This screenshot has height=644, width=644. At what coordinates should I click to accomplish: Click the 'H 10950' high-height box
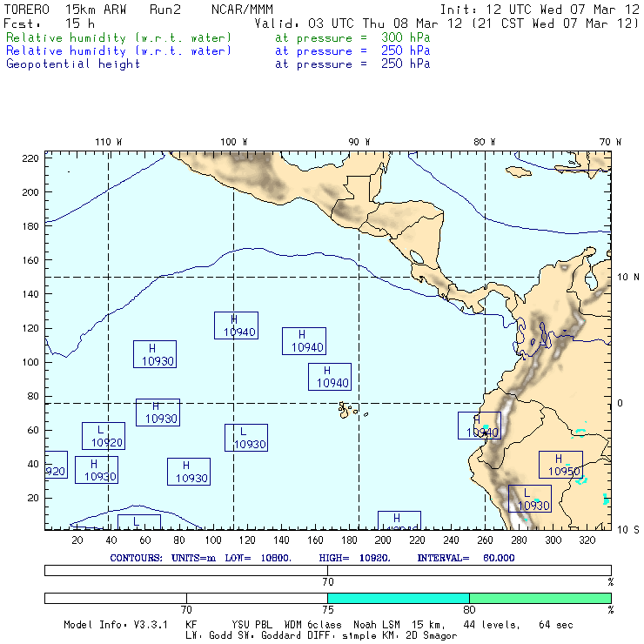560,465
